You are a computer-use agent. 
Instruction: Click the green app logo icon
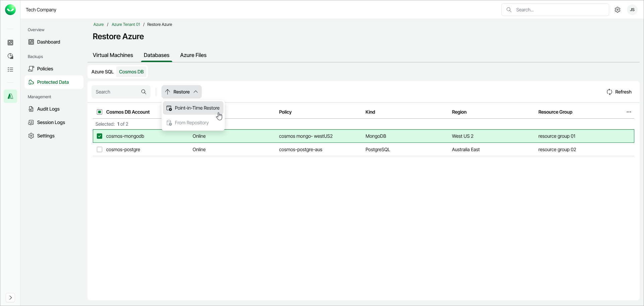10,10
